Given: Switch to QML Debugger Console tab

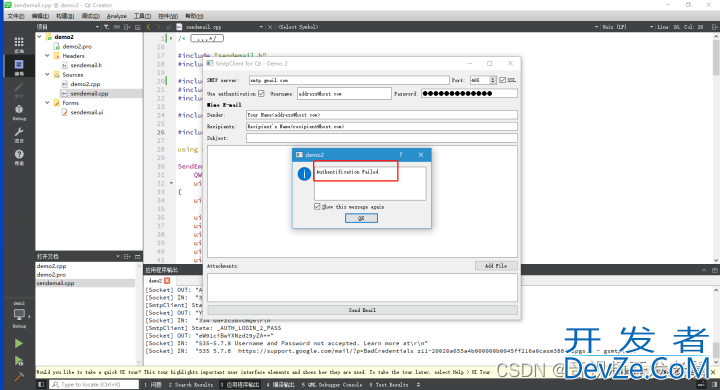Looking at the screenshot, I should [332, 385].
